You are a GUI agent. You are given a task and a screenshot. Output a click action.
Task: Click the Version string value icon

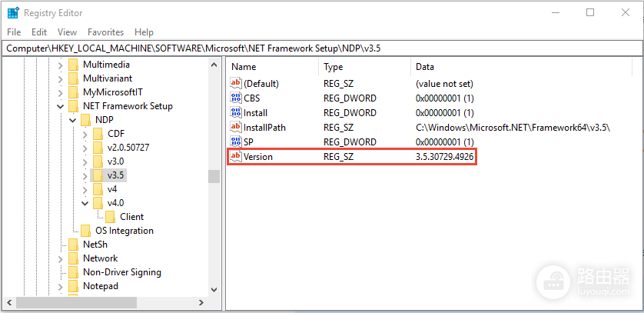pyautogui.click(x=236, y=157)
